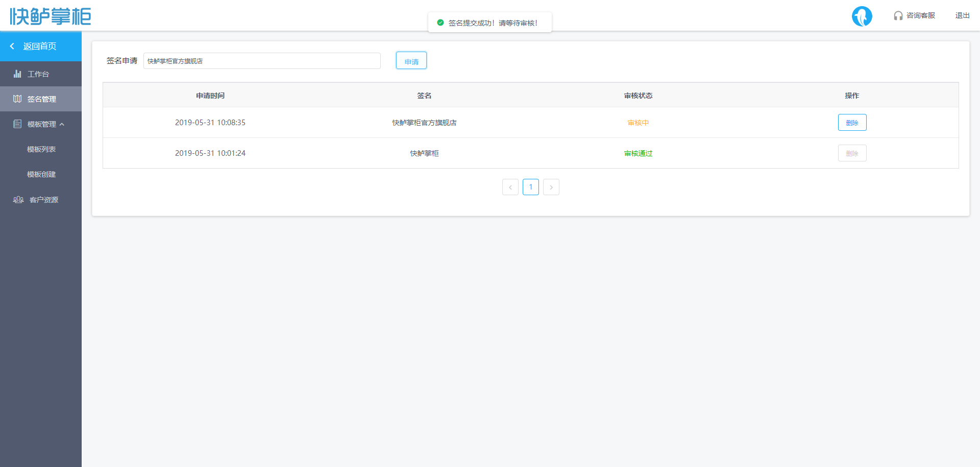Click the back arrow beside 返回首页
This screenshot has height=467, width=980.
[x=12, y=46]
